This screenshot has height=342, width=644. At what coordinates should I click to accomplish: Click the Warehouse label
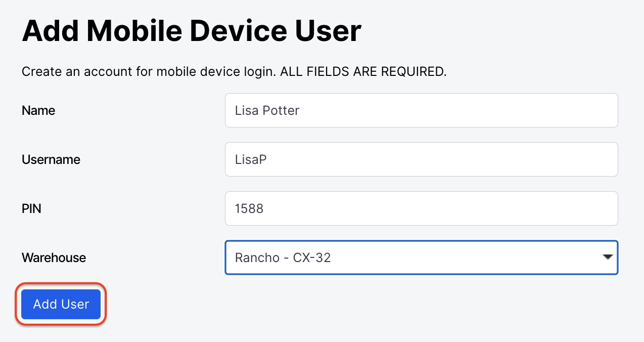[54, 258]
